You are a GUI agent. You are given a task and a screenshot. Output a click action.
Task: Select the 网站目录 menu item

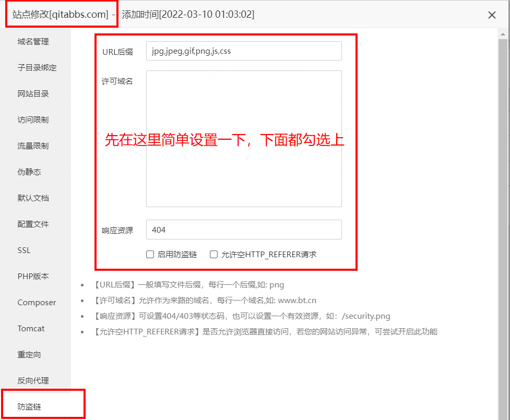click(x=33, y=94)
